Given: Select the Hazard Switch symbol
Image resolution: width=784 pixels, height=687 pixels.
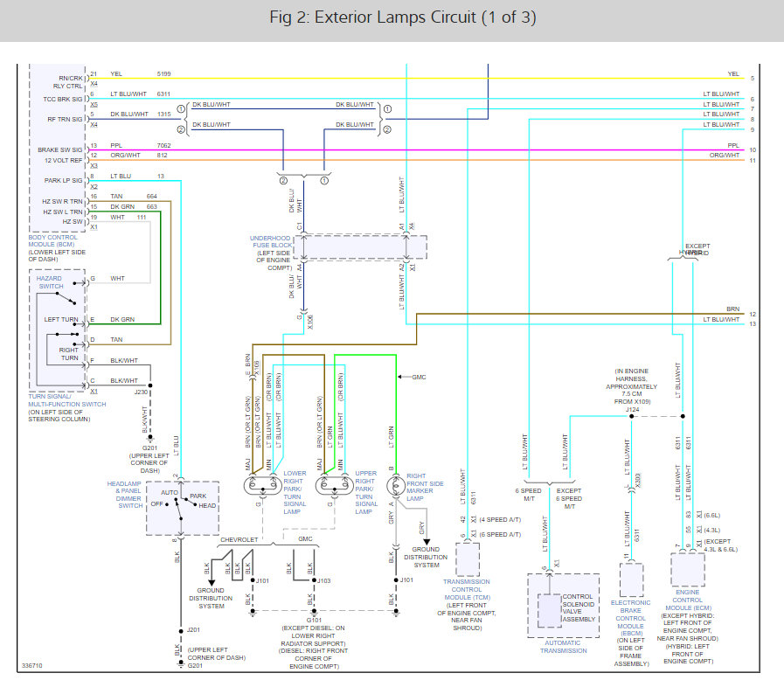Looking at the screenshot, I should [51, 284].
